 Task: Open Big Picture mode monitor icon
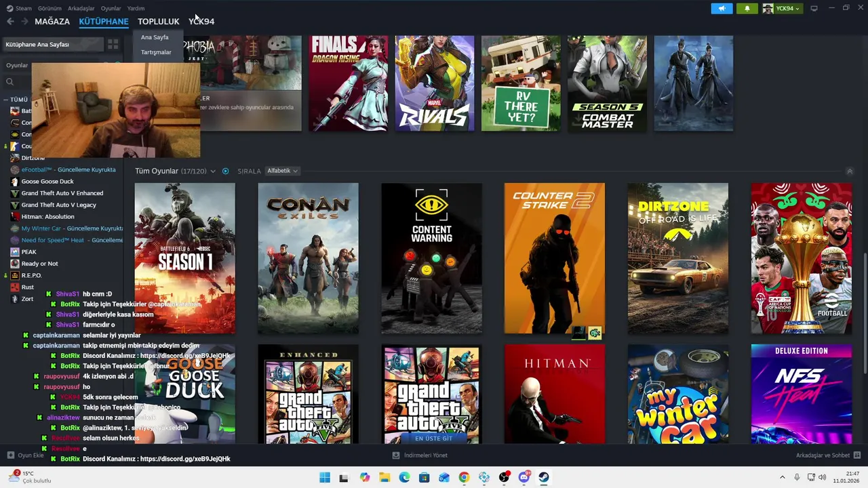(x=814, y=8)
